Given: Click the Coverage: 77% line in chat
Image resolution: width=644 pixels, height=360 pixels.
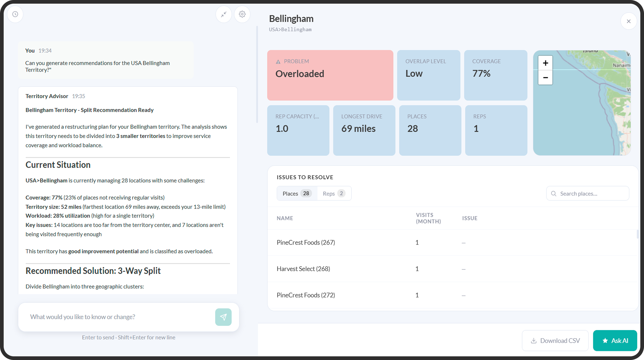Looking at the screenshot, I should pos(95,197).
